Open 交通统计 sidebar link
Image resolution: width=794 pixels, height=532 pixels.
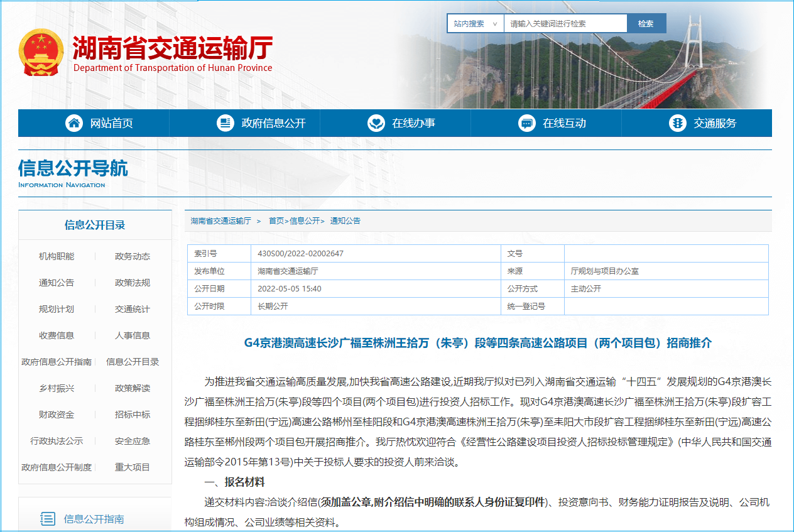(x=133, y=309)
